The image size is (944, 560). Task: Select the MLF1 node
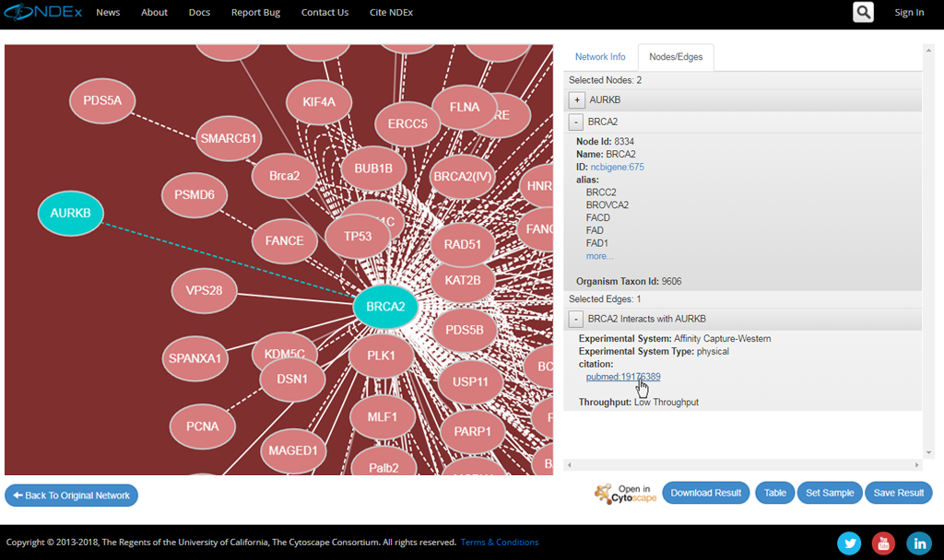[x=383, y=417]
